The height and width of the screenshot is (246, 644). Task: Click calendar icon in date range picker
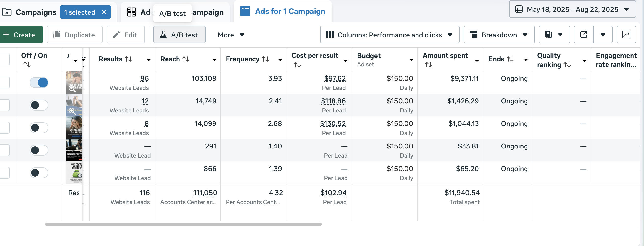click(x=519, y=10)
